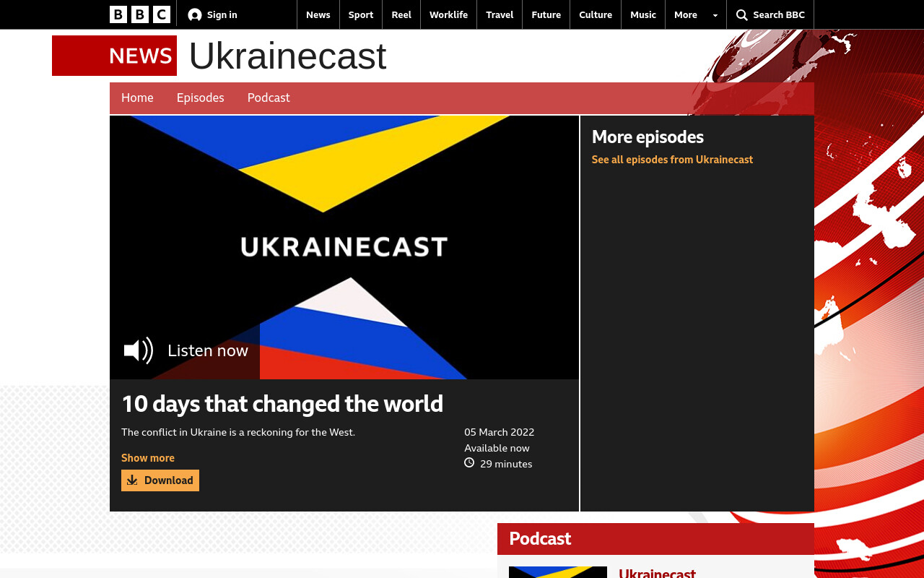Click the podcast thumbnail in Podcast section
924x578 pixels.
(558, 572)
